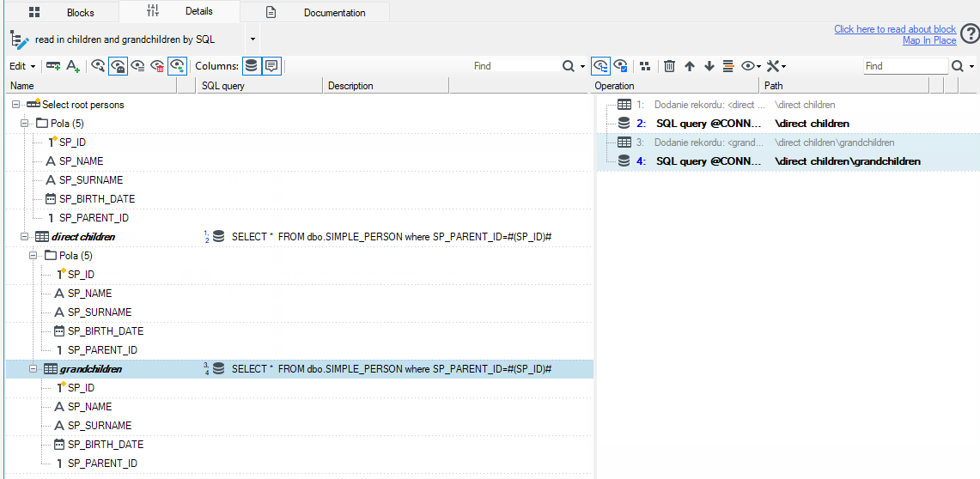Image resolution: width=980 pixels, height=479 pixels.
Task: Open the eye visibility dropdown in operations toolbar
Action: click(751, 65)
